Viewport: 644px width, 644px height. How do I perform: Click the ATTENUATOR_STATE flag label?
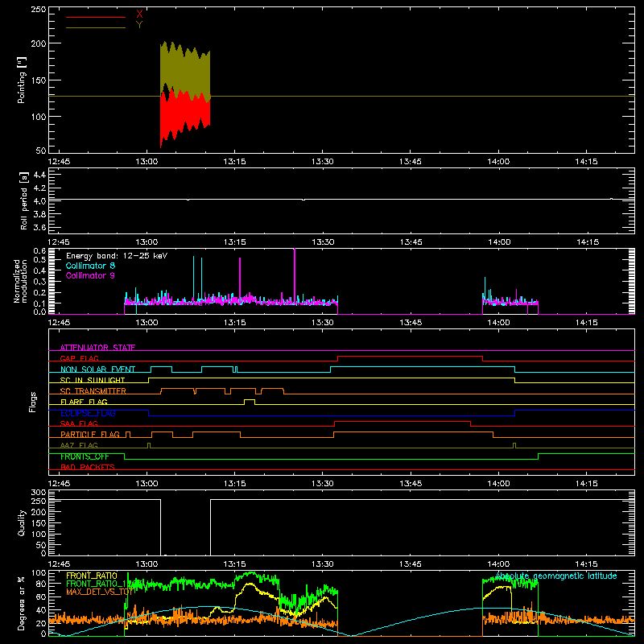97,348
